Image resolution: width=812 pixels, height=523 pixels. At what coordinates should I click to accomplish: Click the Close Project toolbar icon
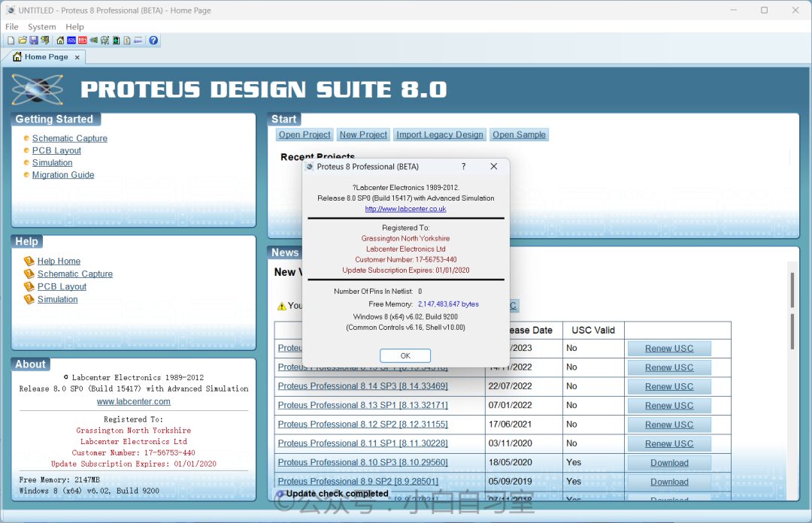[45, 41]
